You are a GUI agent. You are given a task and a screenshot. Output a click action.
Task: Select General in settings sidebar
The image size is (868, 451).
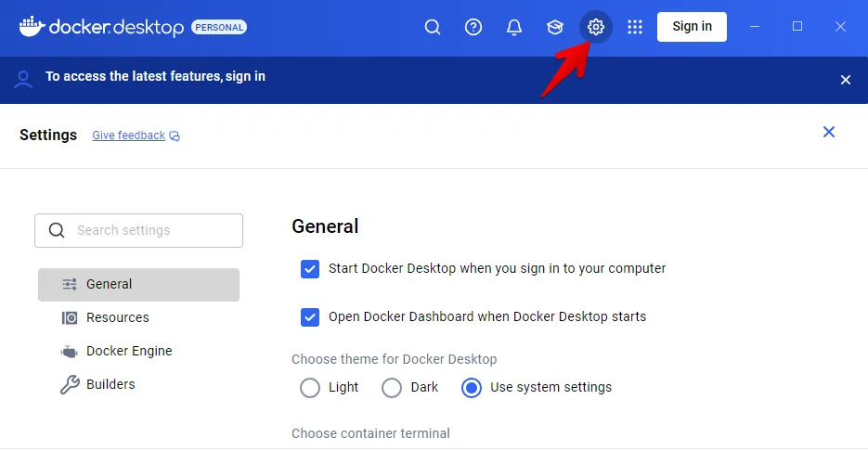pyautogui.click(x=138, y=285)
